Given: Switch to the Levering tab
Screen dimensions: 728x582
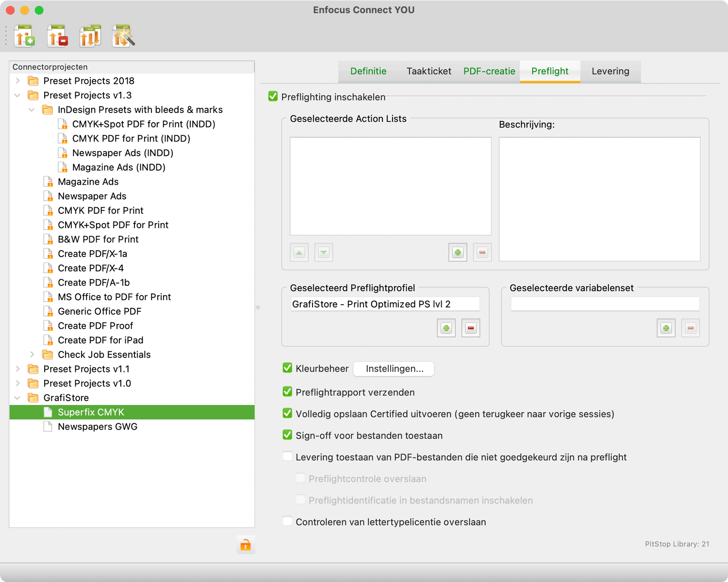Looking at the screenshot, I should tap(610, 71).
